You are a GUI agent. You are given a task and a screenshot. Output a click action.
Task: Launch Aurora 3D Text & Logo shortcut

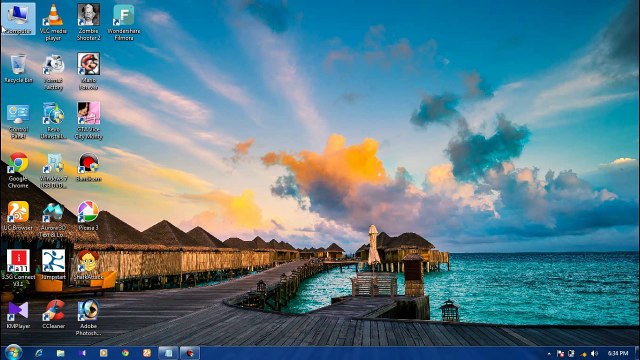(53, 220)
